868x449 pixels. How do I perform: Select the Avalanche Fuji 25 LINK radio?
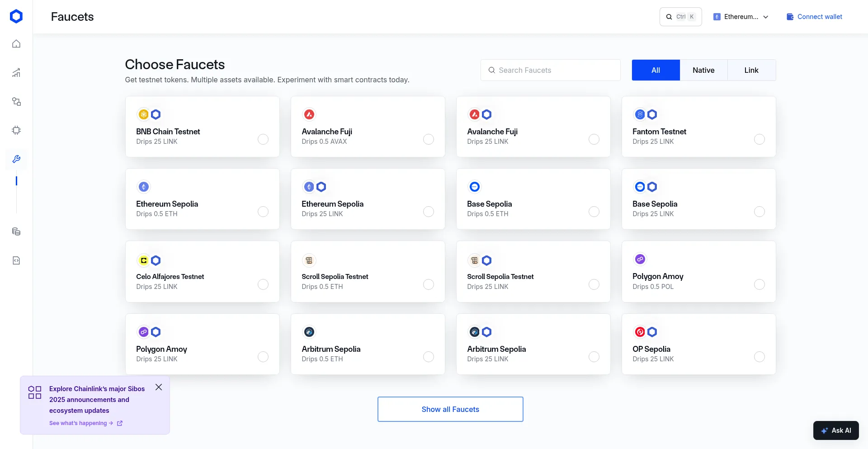594,139
